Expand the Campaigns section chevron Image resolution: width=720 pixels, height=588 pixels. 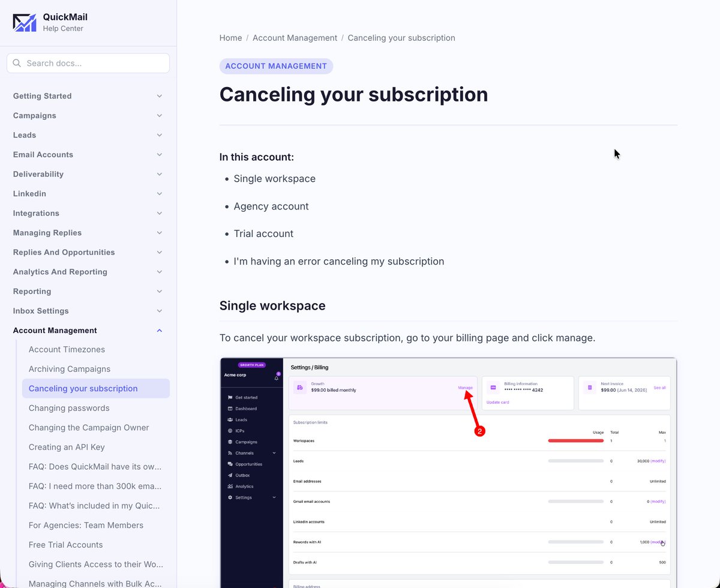(159, 116)
